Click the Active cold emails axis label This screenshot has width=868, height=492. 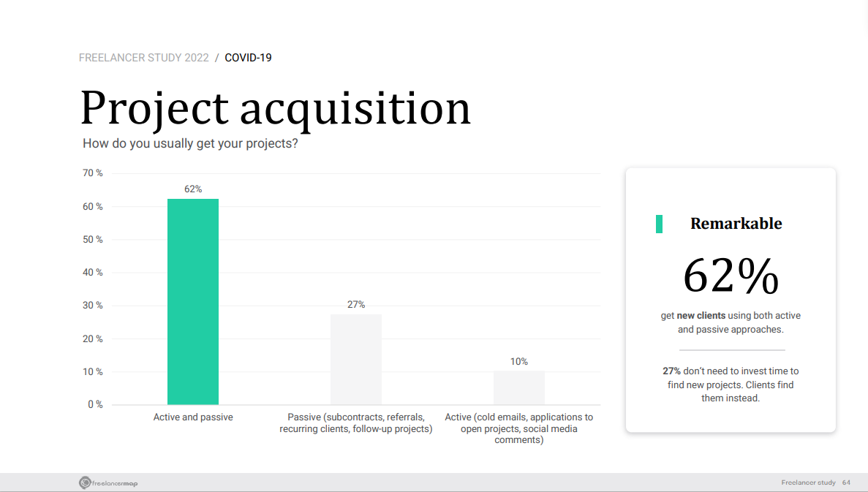(x=519, y=428)
